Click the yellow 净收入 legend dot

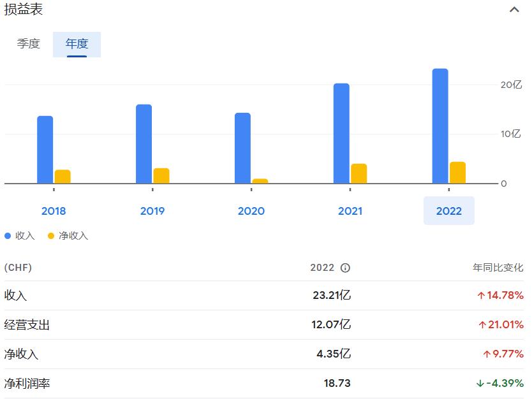point(51,236)
